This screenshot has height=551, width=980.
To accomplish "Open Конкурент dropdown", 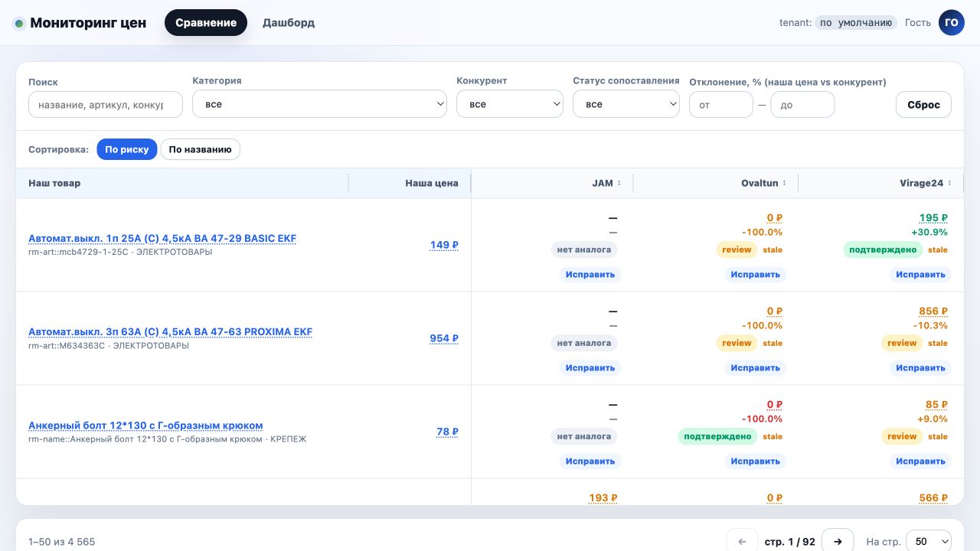I will (510, 104).
